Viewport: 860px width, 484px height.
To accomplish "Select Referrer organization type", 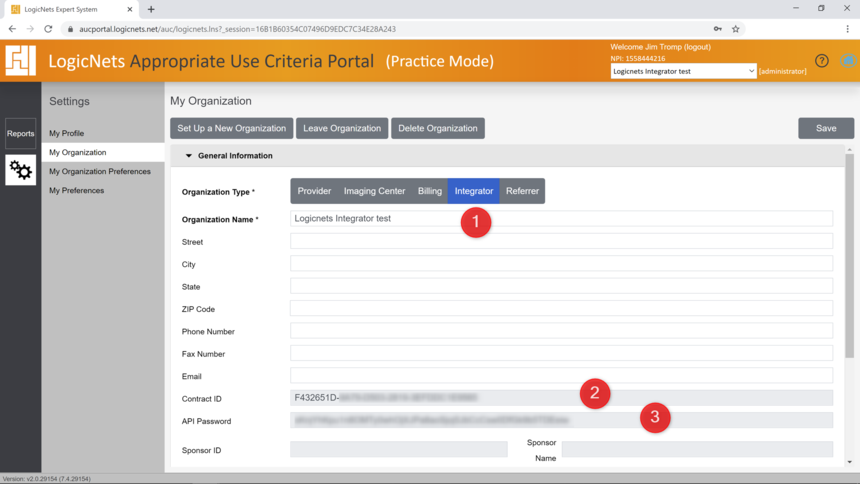I will (x=522, y=191).
